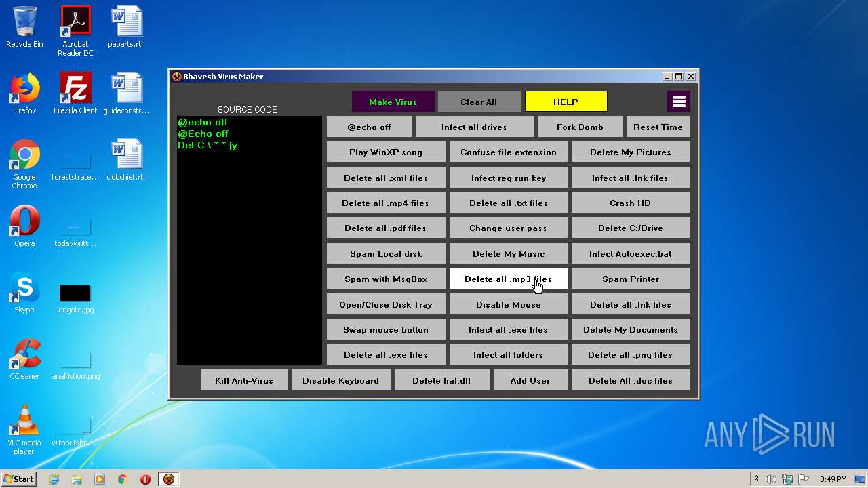Click inside the source code box

click(250, 240)
